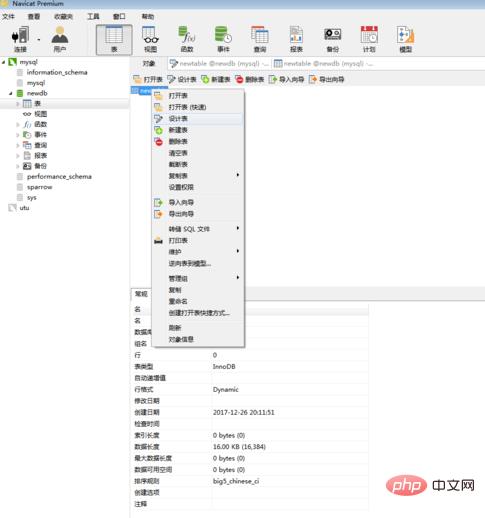Expand the 函数 node under newdb
The width and height of the screenshot is (485, 518).
point(18,124)
